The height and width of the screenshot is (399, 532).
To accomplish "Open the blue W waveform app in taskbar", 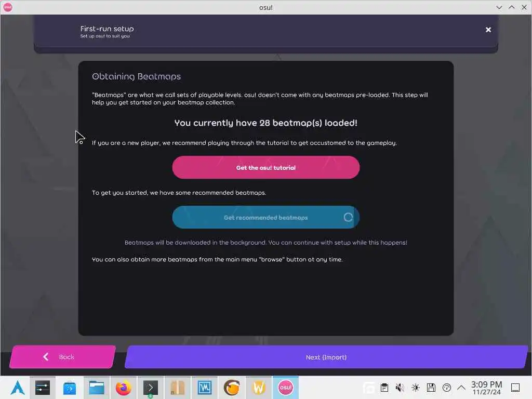I will point(205,388).
